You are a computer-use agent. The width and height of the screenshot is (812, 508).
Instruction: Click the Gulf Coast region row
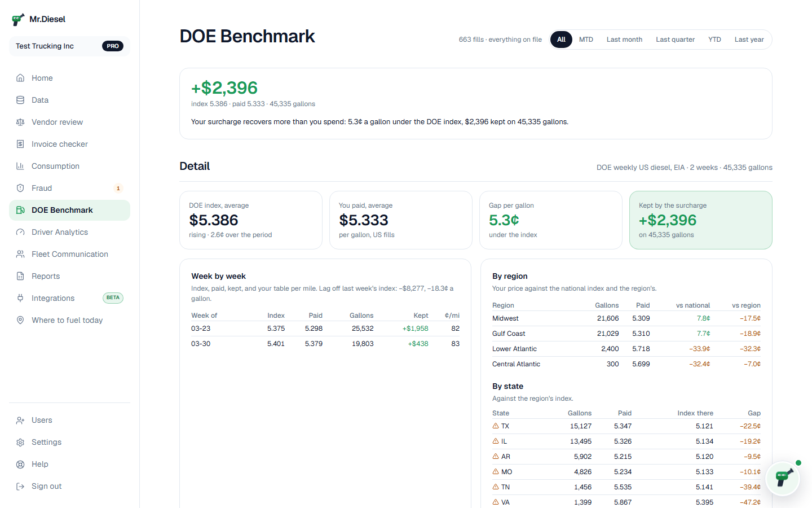pos(626,334)
